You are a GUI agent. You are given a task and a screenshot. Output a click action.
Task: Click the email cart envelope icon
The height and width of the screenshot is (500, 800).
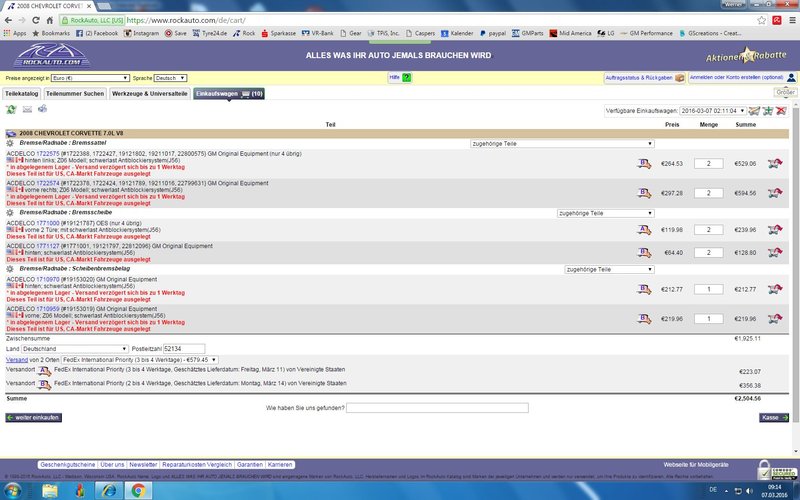coord(27,109)
